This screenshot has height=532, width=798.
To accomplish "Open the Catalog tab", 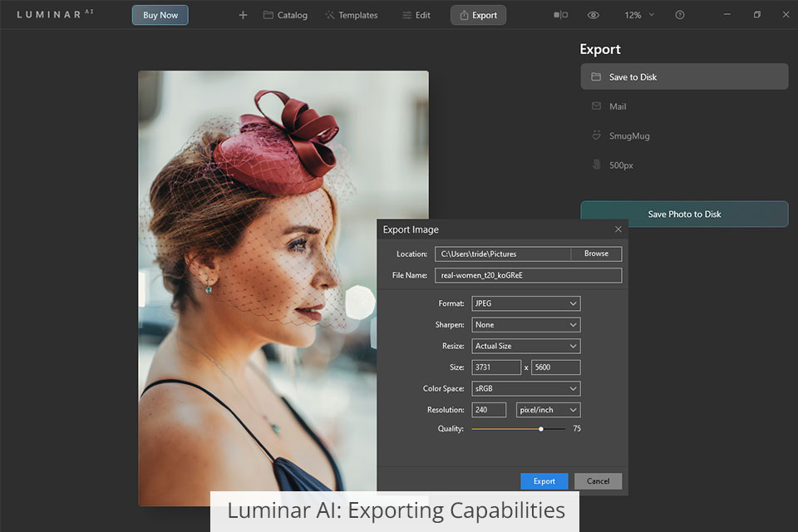I will 285,15.
